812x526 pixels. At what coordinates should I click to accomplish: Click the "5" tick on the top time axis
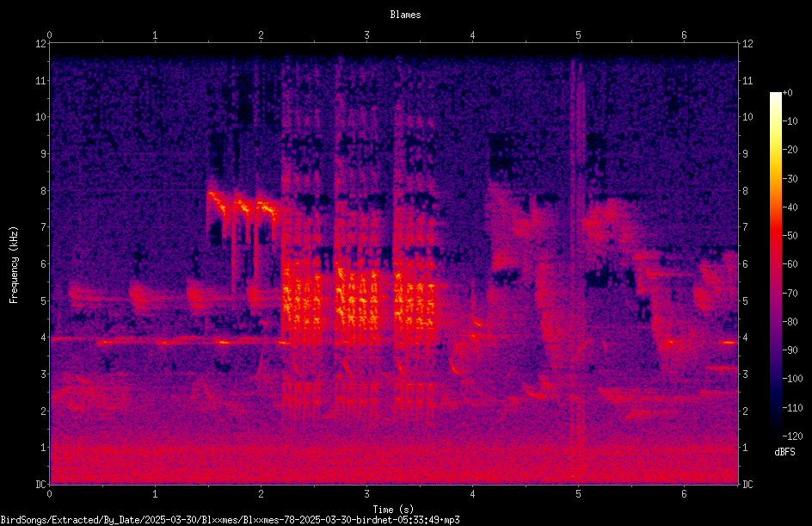click(x=578, y=35)
